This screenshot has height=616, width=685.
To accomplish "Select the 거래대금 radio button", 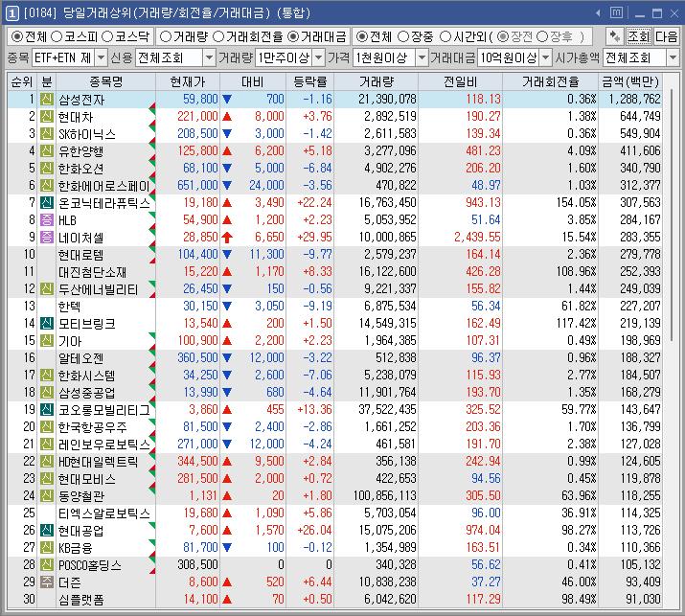I will [x=293, y=36].
